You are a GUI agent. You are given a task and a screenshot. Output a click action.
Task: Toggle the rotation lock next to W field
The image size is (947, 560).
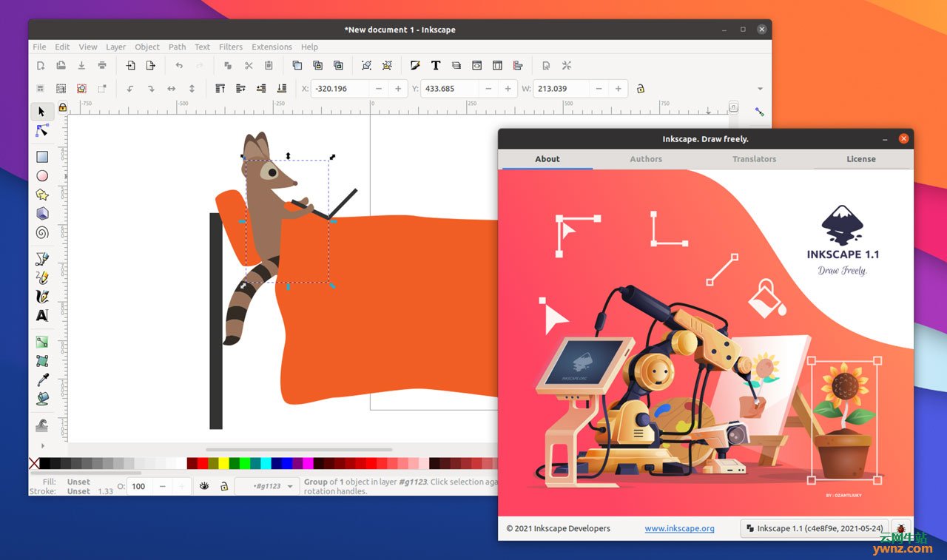pyautogui.click(x=640, y=88)
